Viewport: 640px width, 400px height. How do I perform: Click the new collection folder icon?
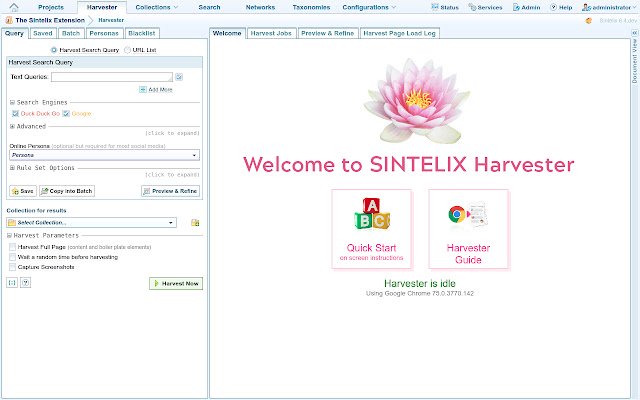click(195, 222)
